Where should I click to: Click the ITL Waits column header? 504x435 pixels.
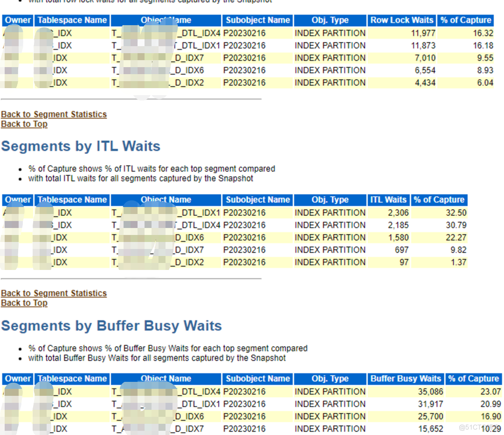(388, 200)
